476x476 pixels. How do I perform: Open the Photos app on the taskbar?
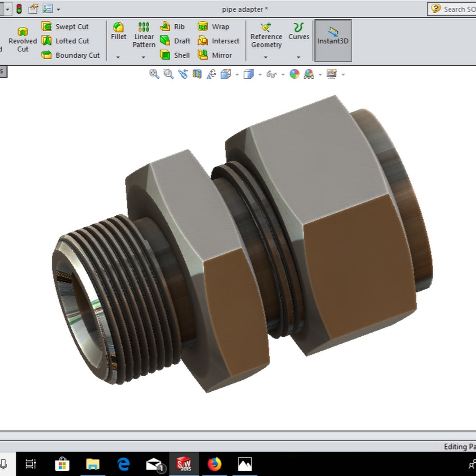coord(245,464)
